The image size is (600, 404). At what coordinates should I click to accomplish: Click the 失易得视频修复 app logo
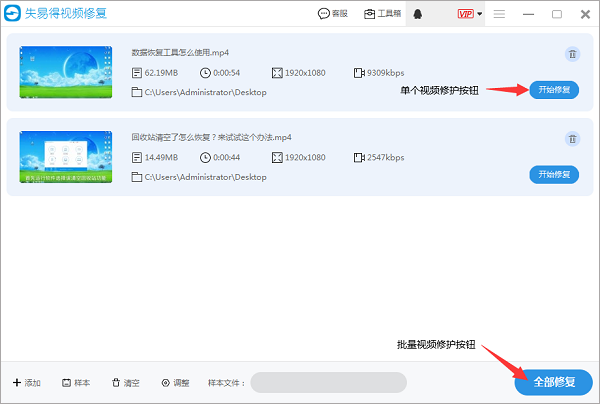coord(17,14)
